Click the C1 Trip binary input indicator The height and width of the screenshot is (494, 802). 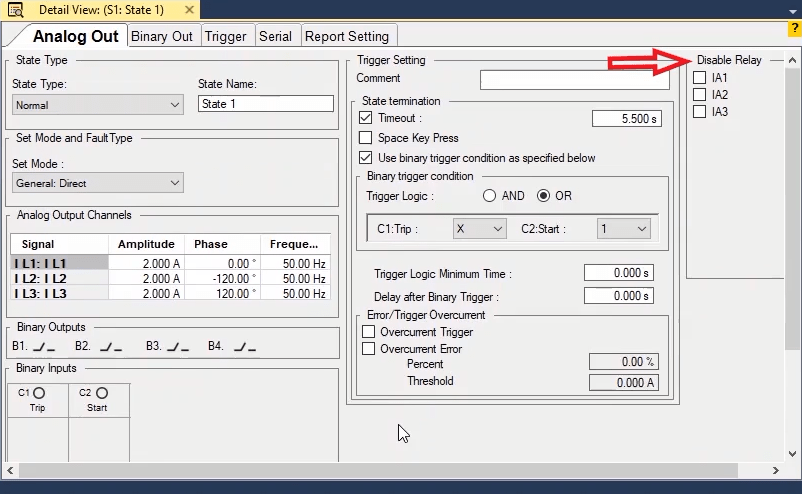(39, 394)
